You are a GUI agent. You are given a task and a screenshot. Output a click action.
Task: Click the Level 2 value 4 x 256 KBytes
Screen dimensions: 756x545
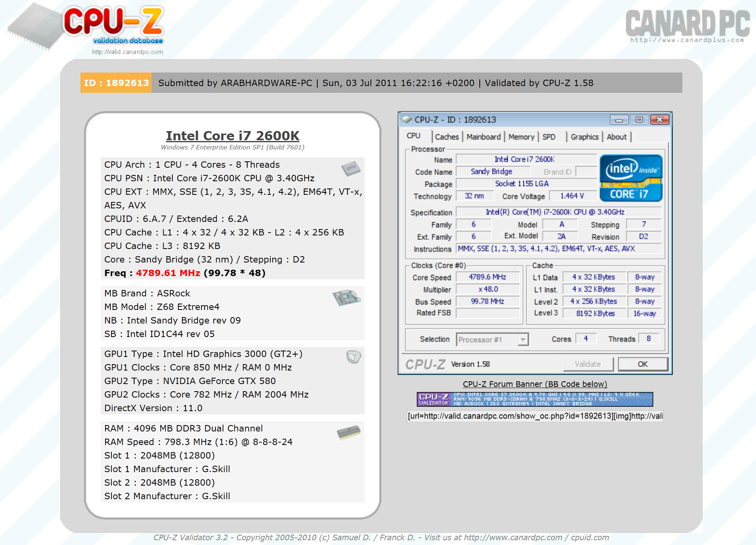[x=594, y=301]
